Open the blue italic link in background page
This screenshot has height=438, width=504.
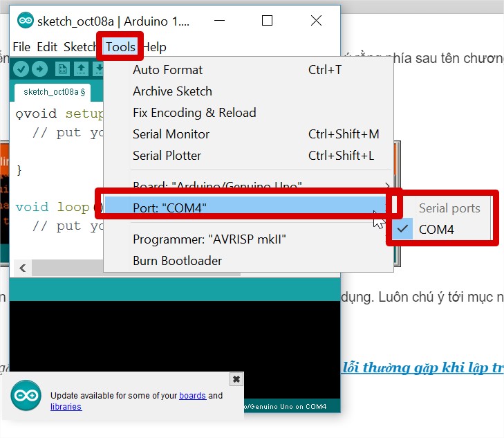pos(422,367)
